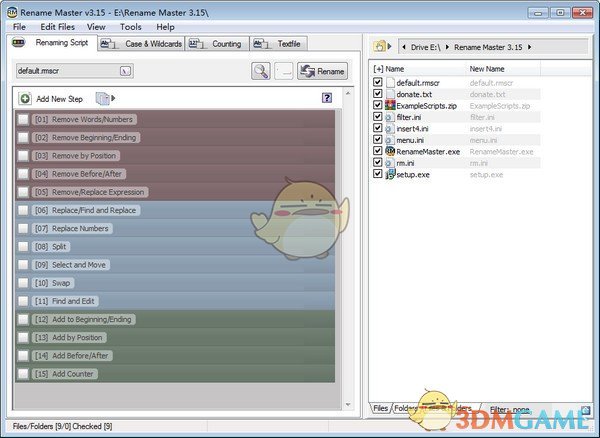The image size is (600, 438).
Task: Click the New Name column header
Action: click(487, 69)
